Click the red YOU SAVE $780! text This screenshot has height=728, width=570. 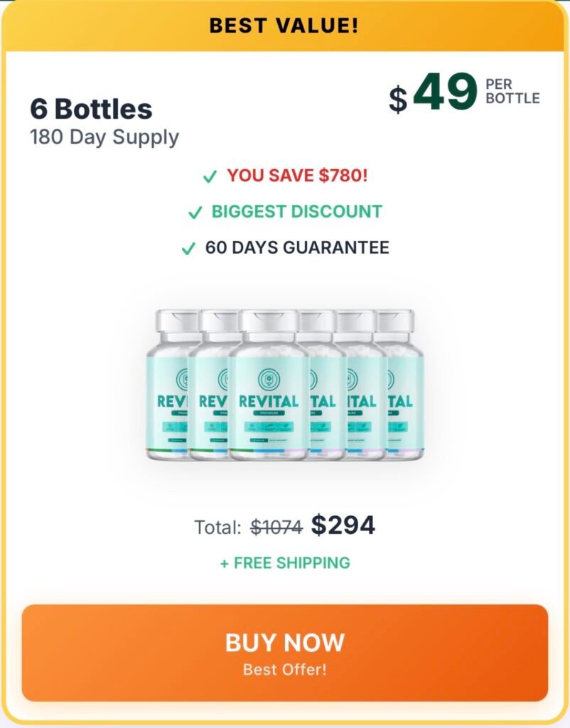pyautogui.click(x=297, y=176)
